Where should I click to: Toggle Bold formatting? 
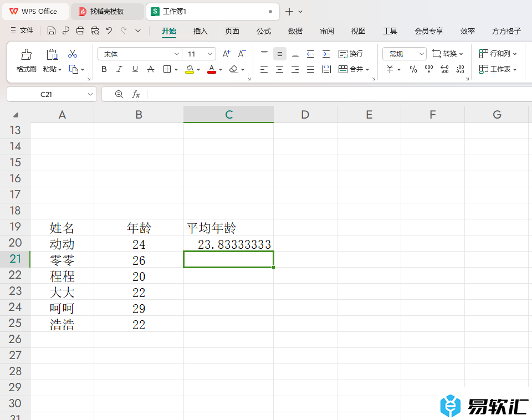(x=104, y=69)
